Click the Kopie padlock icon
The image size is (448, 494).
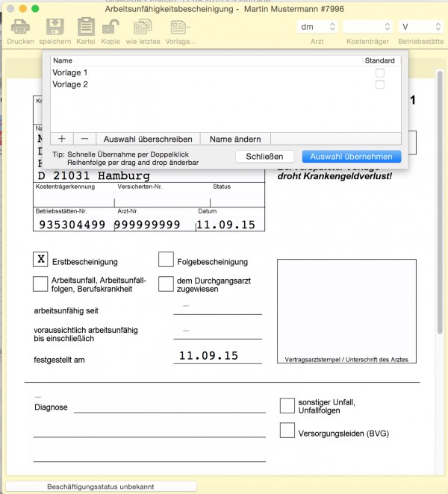pyautogui.click(x=111, y=27)
